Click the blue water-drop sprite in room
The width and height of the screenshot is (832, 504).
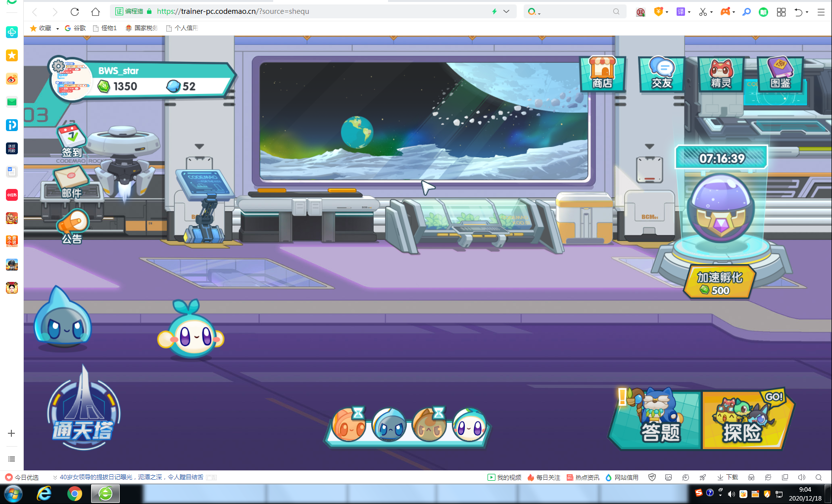click(62, 317)
